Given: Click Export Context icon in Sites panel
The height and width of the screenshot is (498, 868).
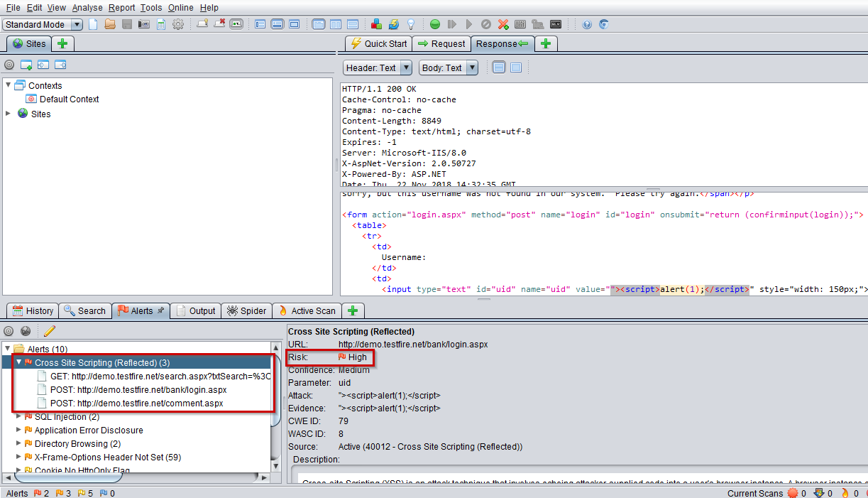Looking at the screenshot, I should point(60,65).
